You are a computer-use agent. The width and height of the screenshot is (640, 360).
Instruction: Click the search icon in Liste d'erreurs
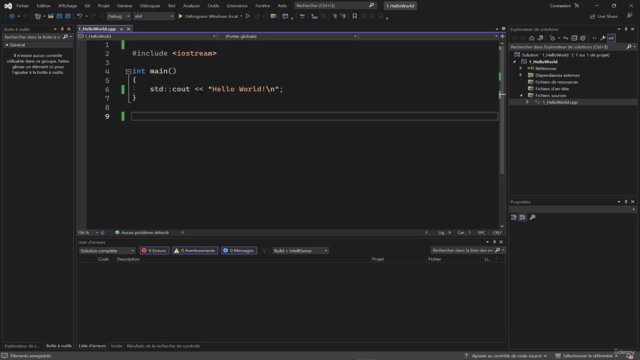pos(498,250)
